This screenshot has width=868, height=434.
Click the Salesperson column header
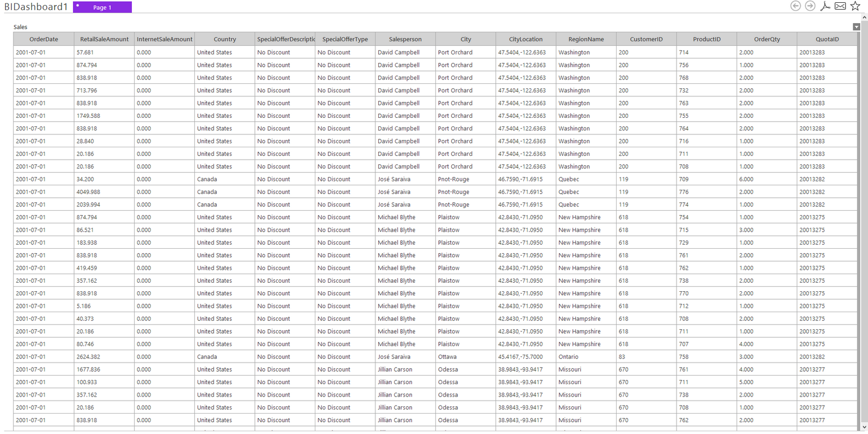pyautogui.click(x=405, y=39)
